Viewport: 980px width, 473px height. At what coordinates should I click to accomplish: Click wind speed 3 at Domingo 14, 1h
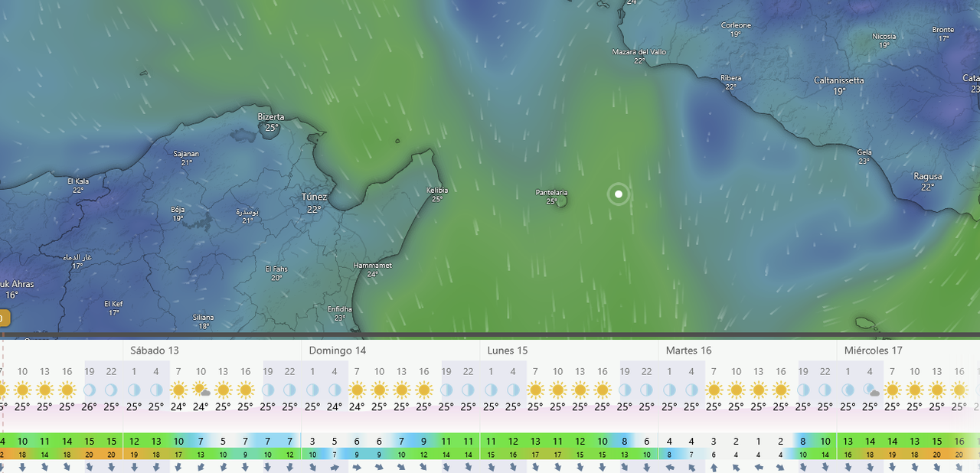(312, 441)
